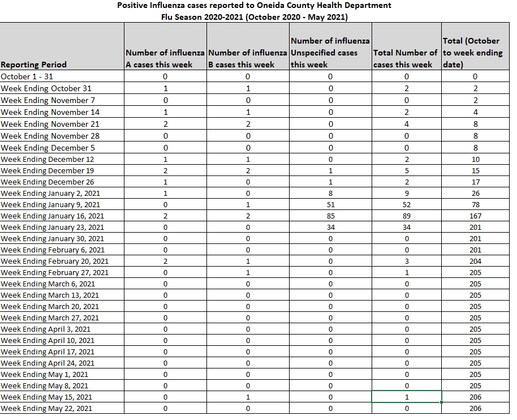This screenshot has width=517, height=420.
Task: Select the 'Week Ending January 2, 2021' cell
Action: 62,193
